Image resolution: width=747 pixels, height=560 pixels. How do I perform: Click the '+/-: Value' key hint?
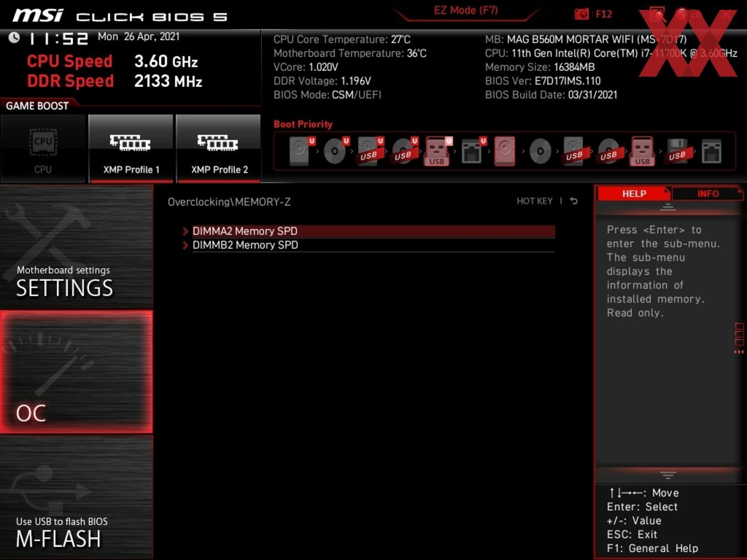pyautogui.click(x=634, y=520)
